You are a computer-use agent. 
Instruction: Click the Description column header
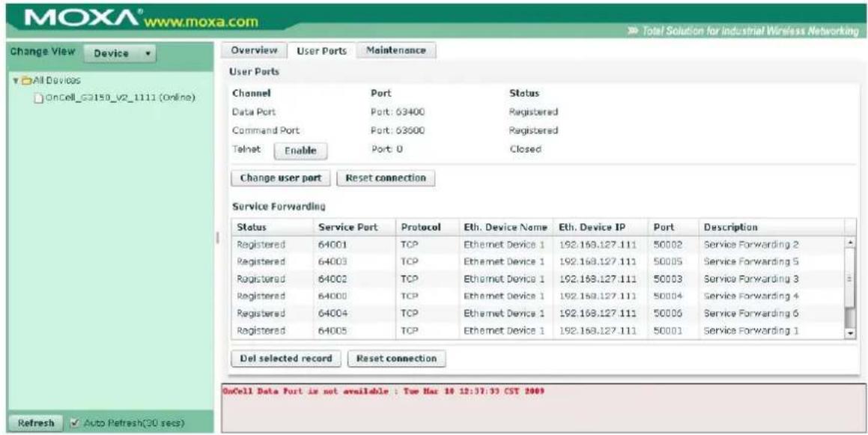771,228
